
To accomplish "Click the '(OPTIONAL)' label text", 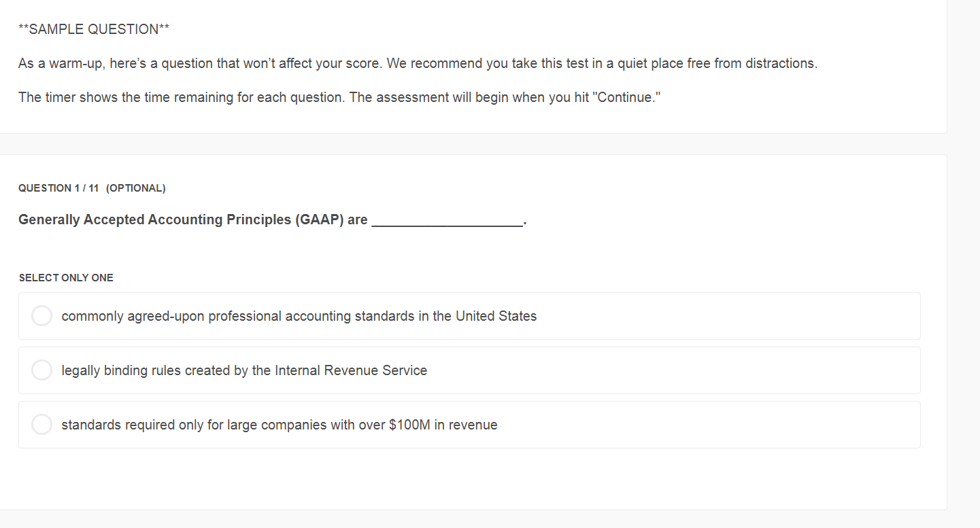I will (137, 188).
